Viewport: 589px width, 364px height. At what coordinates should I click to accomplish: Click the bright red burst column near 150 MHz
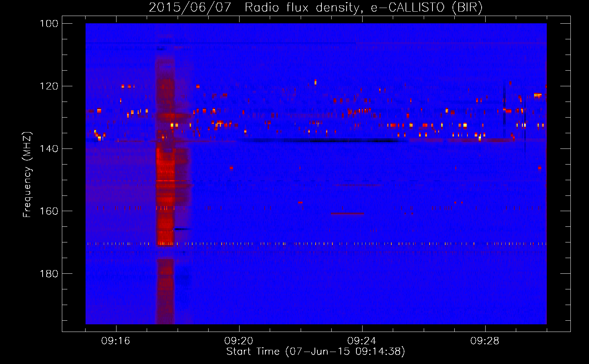click(165, 197)
